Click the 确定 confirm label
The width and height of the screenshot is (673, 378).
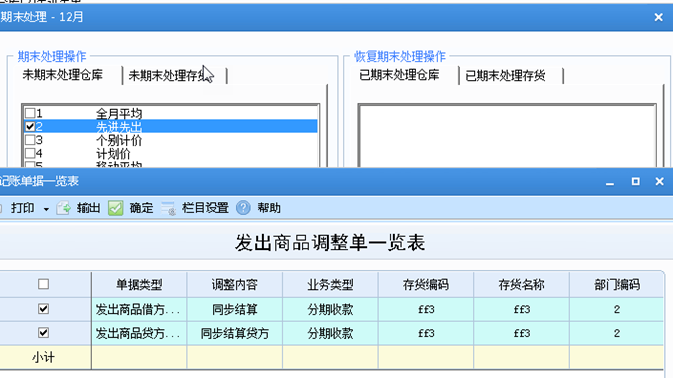pos(141,208)
